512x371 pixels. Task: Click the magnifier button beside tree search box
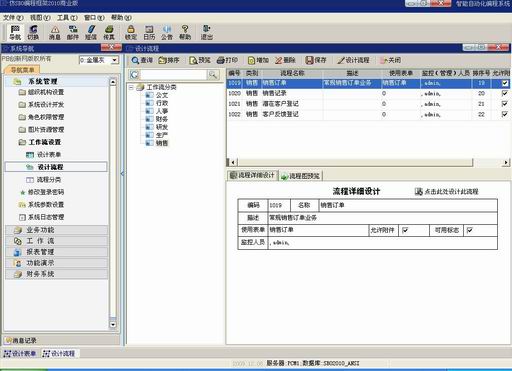(213, 75)
